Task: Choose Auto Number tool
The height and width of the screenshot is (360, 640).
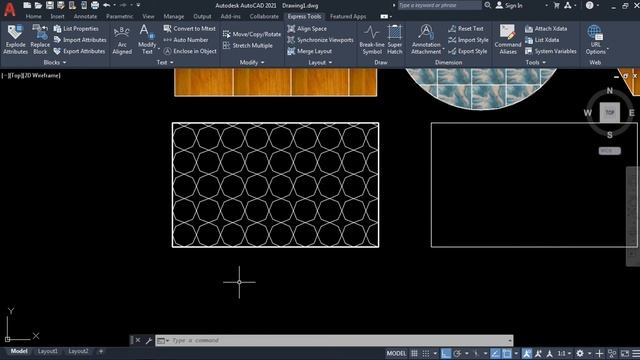Action: (x=186, y=40)
